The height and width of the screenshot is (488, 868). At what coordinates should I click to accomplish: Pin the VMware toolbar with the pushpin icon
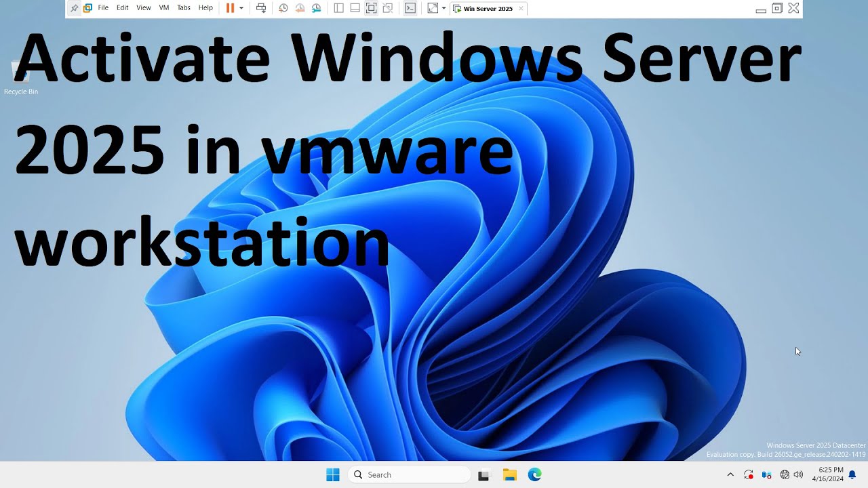(x=75, y=8)
